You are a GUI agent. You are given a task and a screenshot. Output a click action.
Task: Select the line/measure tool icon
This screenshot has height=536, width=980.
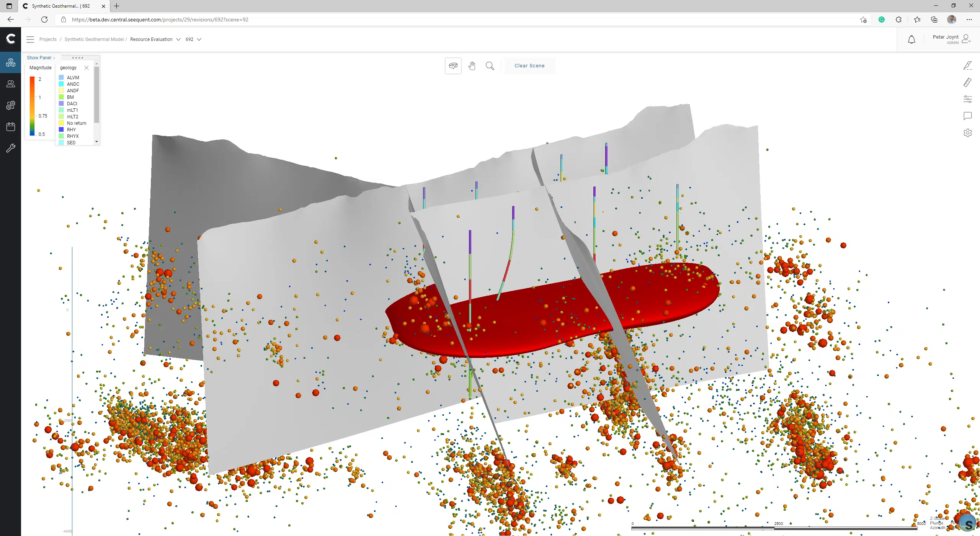point(968,82)
